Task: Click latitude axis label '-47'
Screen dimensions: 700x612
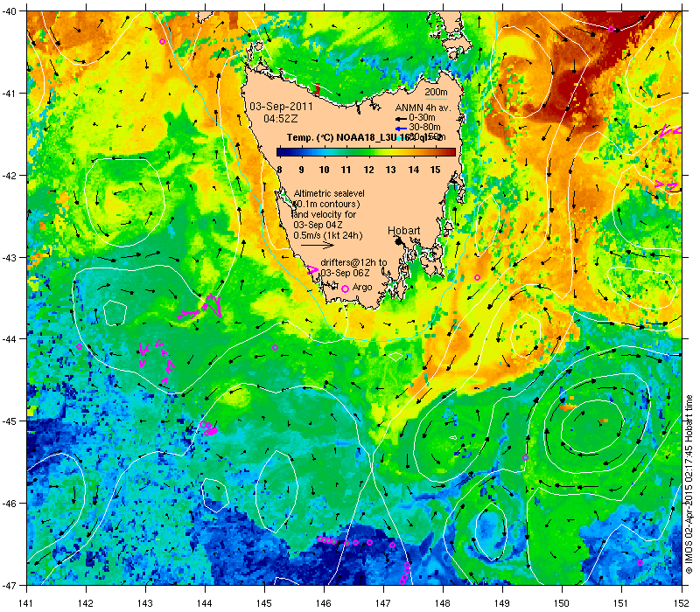Action: 9,585
